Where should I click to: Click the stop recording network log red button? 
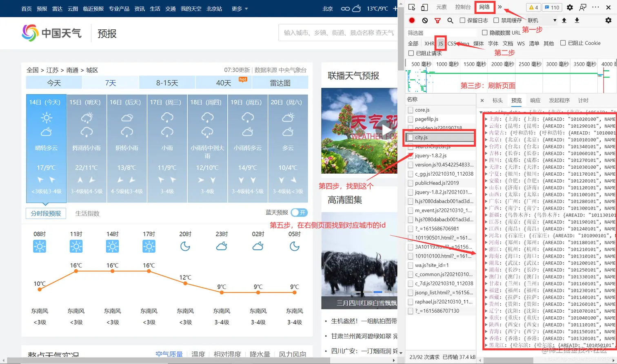pyautogui.click(x=412, y=20)
